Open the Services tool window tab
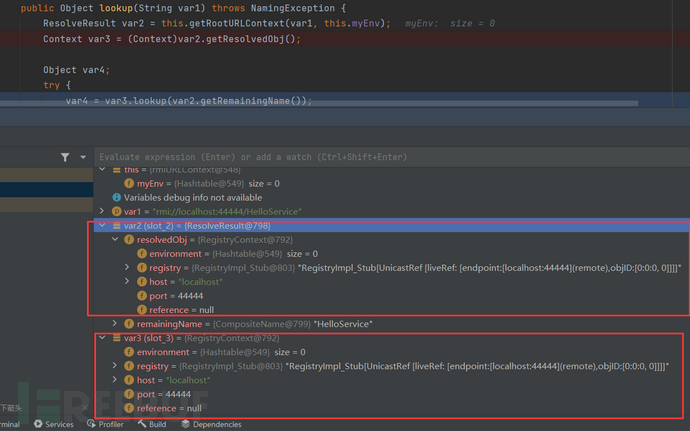This screenshot has width=690, height=431. pos(54,424)
